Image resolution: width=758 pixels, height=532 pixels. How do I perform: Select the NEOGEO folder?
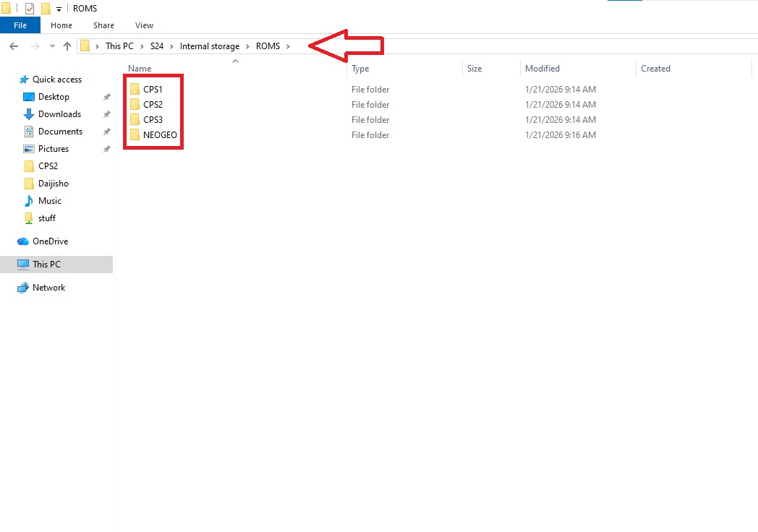tap(159, 135)
